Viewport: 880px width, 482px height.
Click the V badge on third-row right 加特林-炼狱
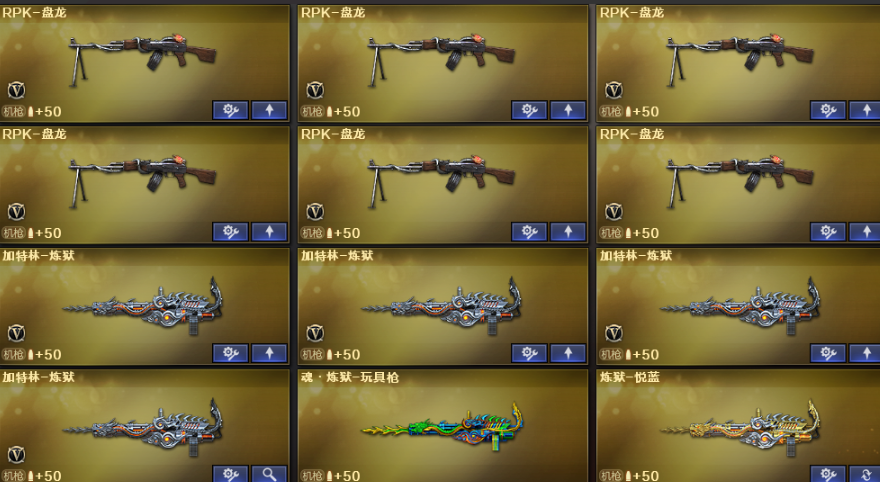614,333
